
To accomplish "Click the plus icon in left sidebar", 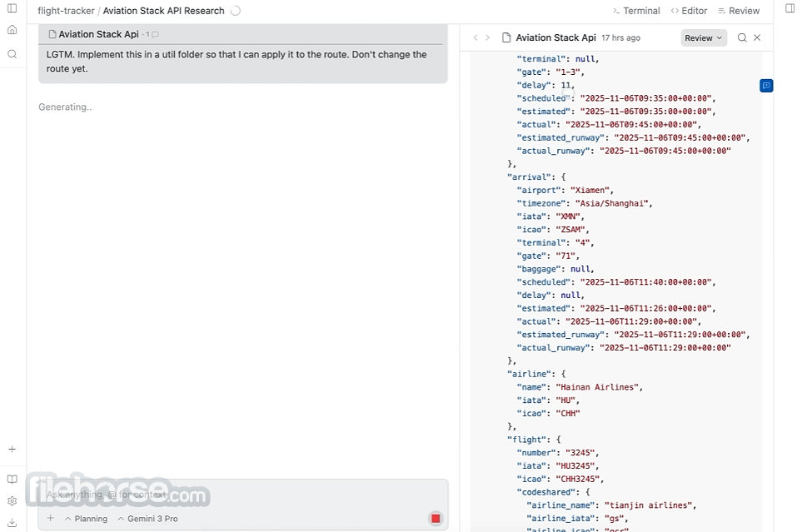I will click(12, 449).
